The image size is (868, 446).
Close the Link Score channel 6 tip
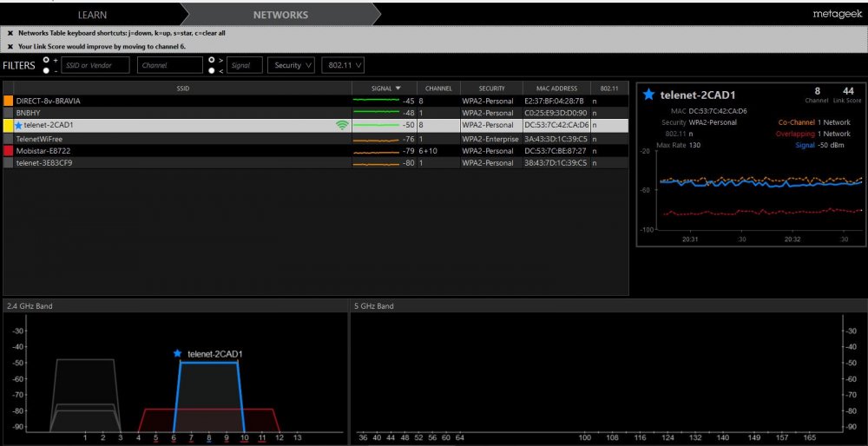10,46
